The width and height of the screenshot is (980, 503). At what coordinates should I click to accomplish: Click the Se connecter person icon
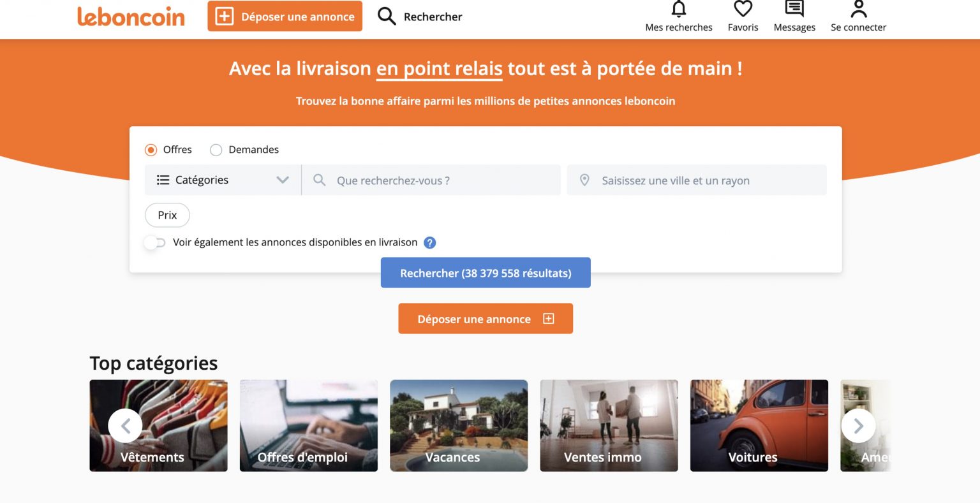pos(859,8)
